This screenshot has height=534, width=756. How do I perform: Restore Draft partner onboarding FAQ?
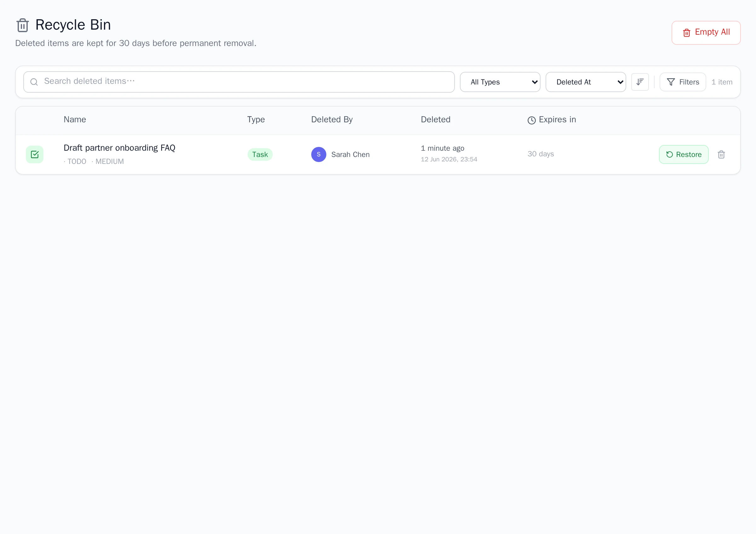click(684, 154)
